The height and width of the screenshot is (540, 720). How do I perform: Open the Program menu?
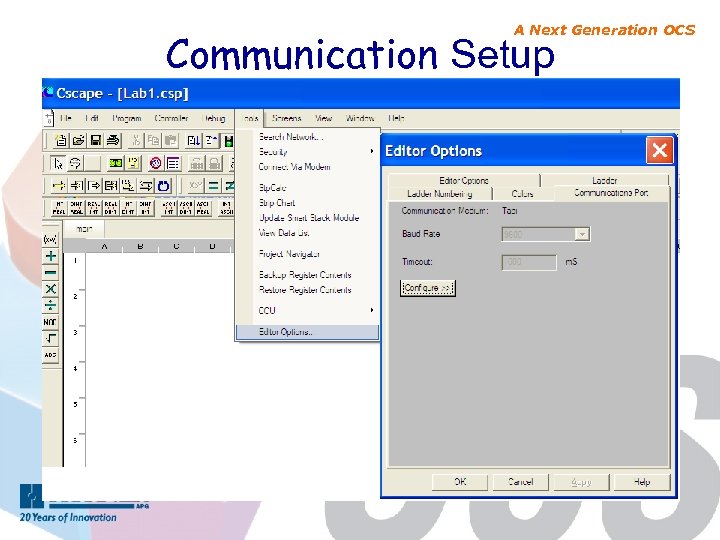click(x=127, y=118)
